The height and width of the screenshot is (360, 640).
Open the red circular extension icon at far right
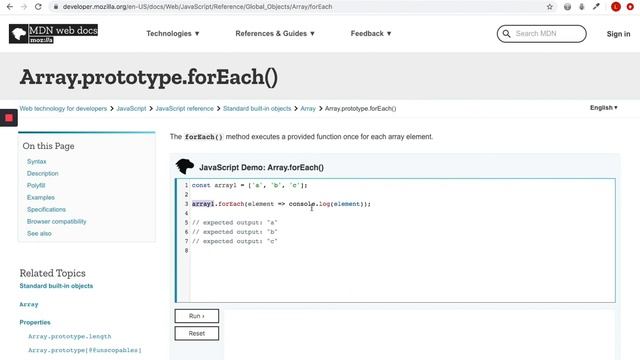(x=630, y=7)
